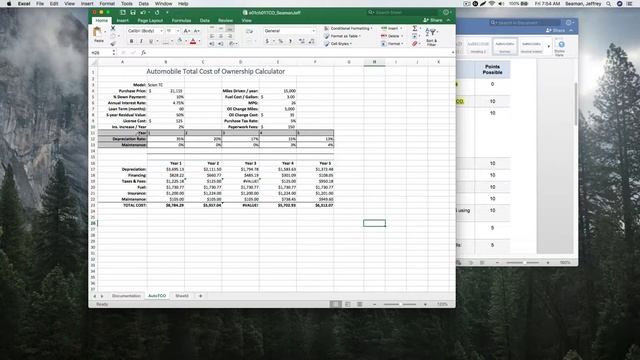Decrease font size with the A-down icon

197,31
